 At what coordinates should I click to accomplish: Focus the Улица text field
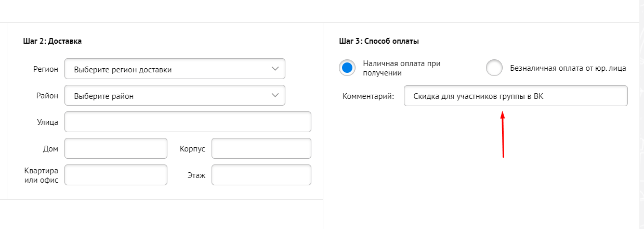pos(188,122)
